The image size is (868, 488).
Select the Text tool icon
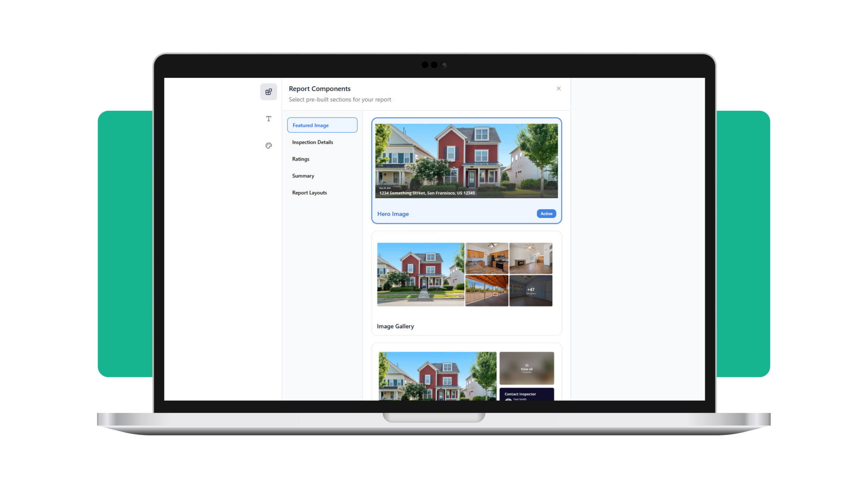click(269, 119)
